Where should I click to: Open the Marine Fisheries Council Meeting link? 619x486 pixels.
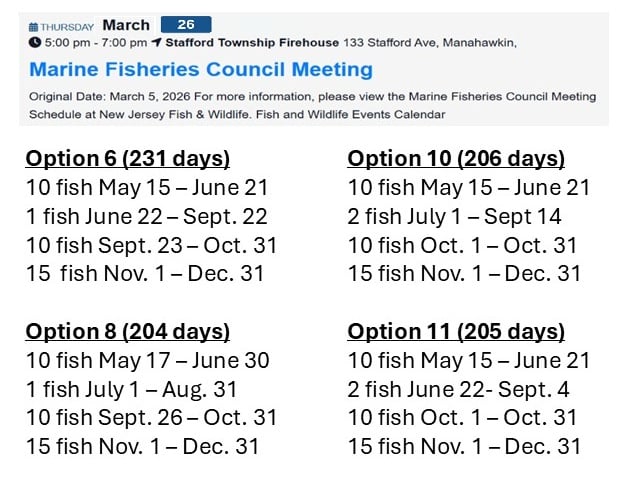(201, 69)
